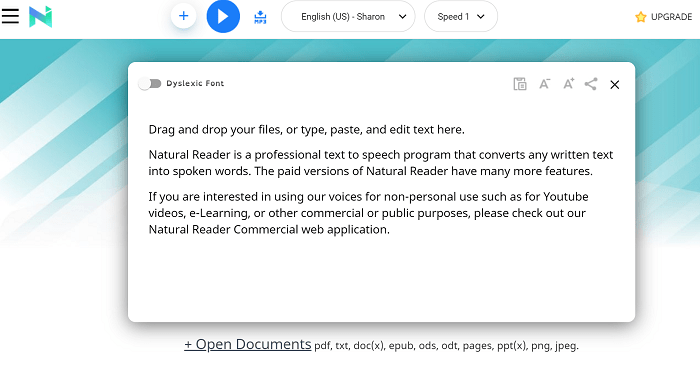Click the save document icon

coord(520,84)
